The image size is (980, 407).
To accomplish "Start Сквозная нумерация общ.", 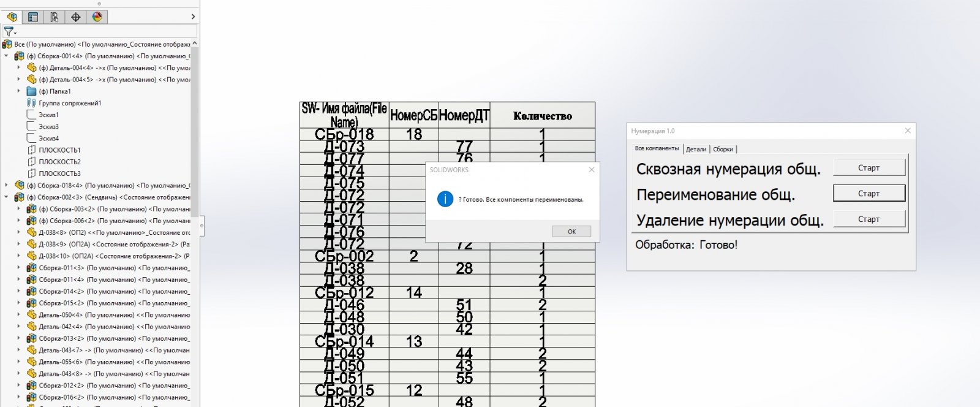I will pyautogui.click(x=869, y=168).
